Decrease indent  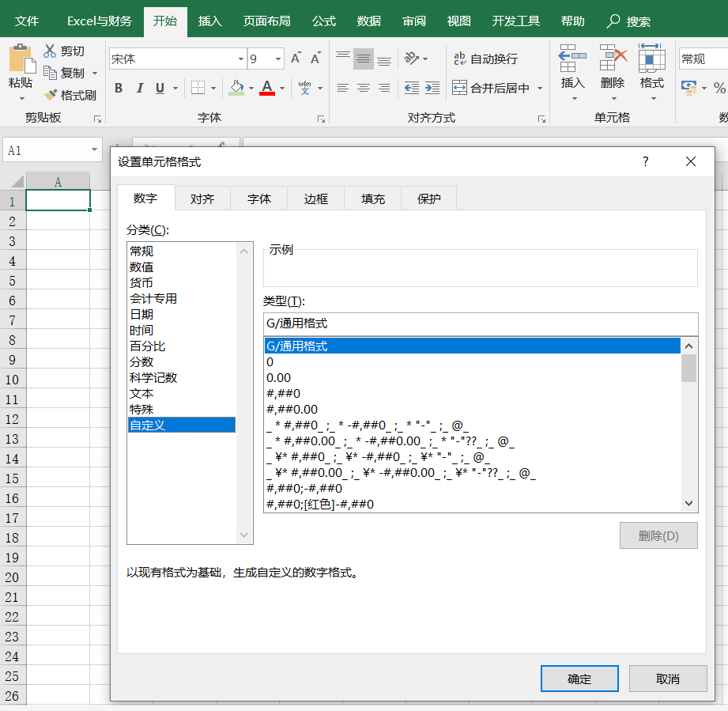point(412,88)
